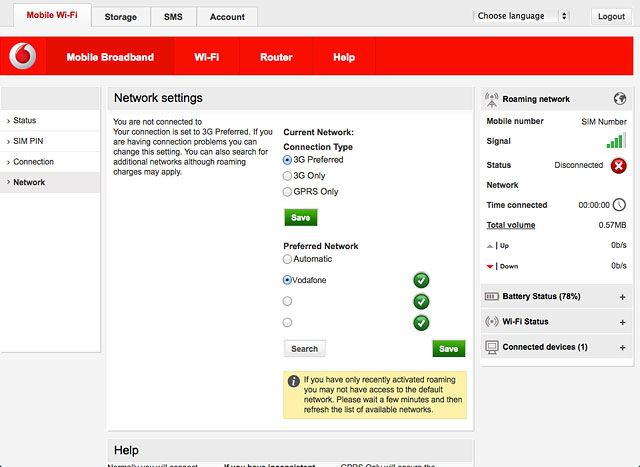Open the Wi-Fi menu in red bar

tap(207, 57)
